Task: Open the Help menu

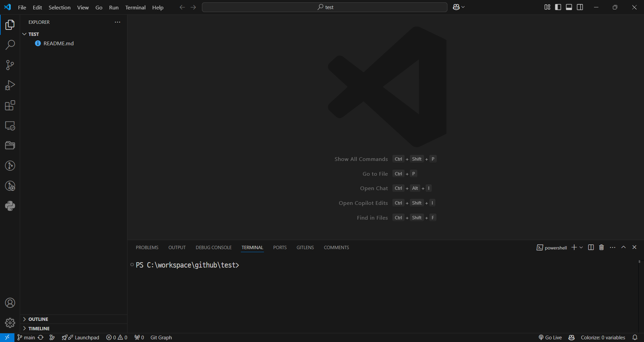Action: (x=158, y=7)
